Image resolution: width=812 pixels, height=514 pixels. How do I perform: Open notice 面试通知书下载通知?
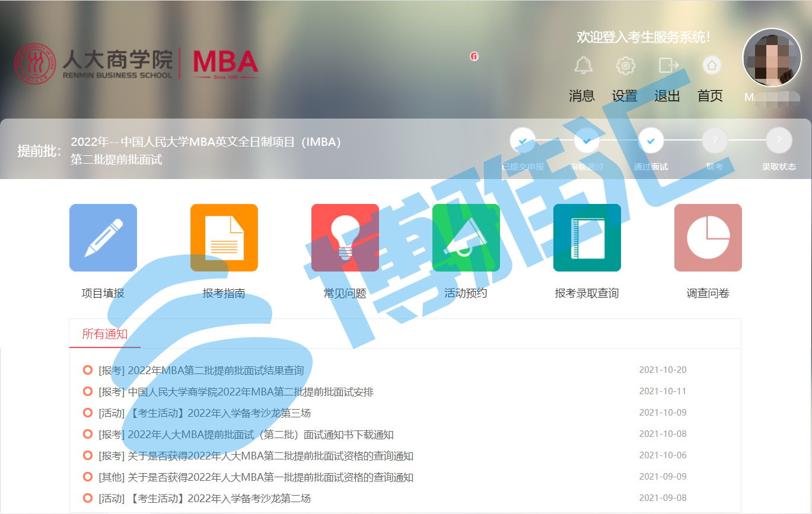point(246,435)
